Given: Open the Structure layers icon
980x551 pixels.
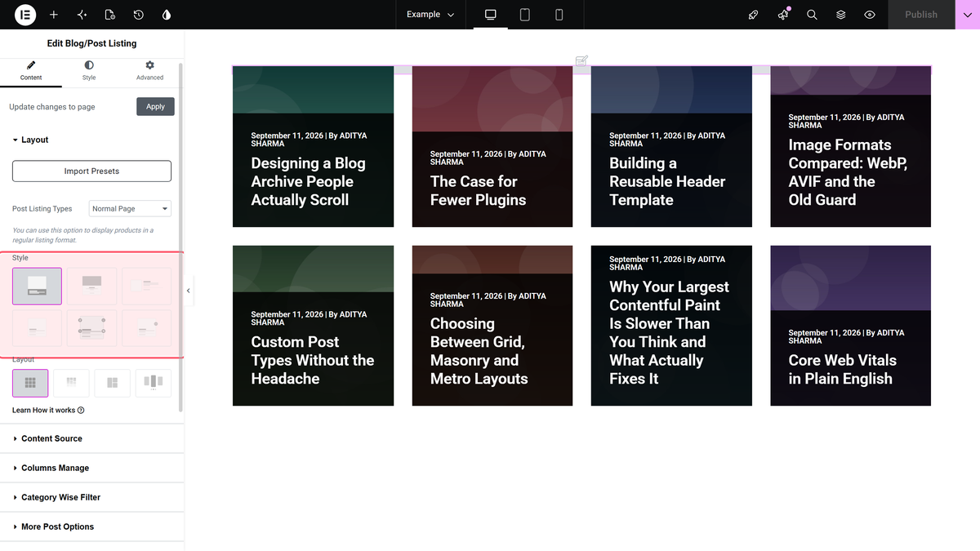Looking at the screenshot, I should click(841, 15).
